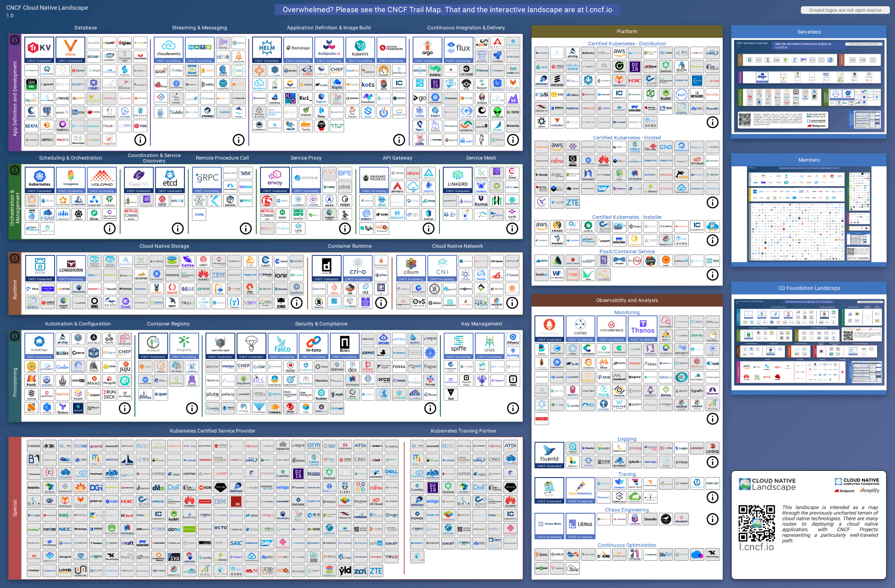Select the Longhorn logo
This screenshot has width=895, height=588.
(x=71, y=268)
